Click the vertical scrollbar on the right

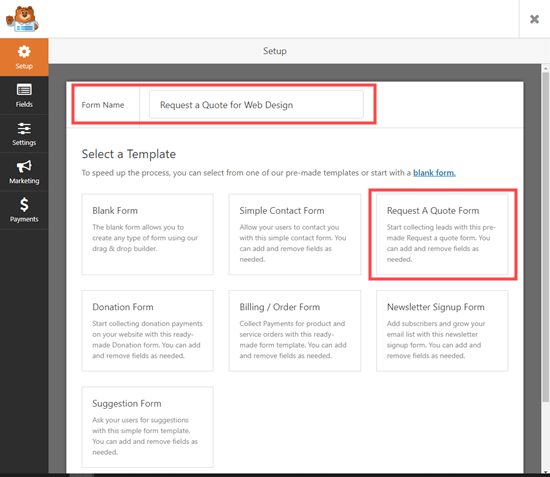(545, 237)
